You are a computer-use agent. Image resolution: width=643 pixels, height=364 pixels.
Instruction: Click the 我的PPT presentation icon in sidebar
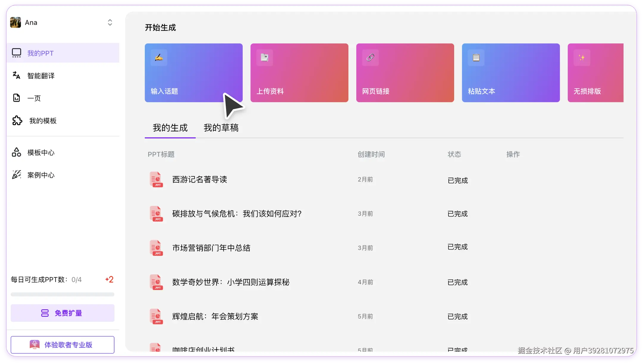point(16,53)
